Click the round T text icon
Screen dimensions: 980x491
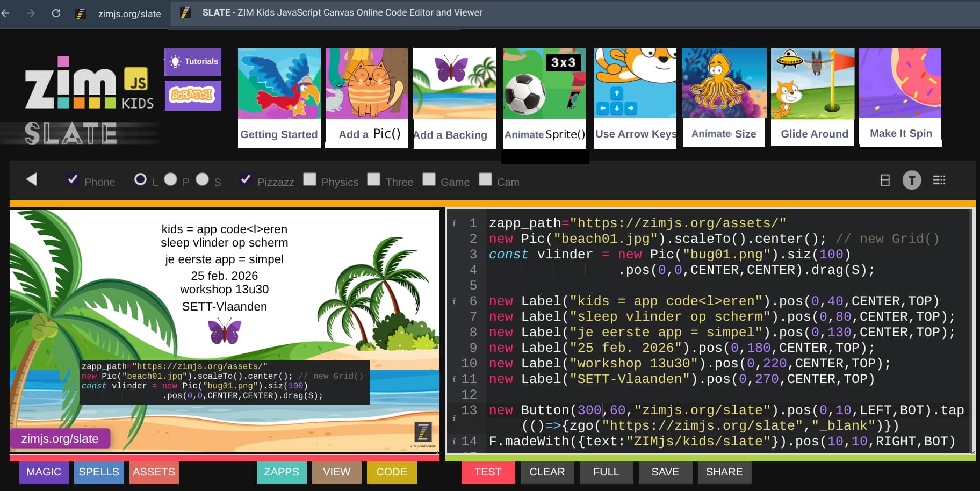coord(911,180)
